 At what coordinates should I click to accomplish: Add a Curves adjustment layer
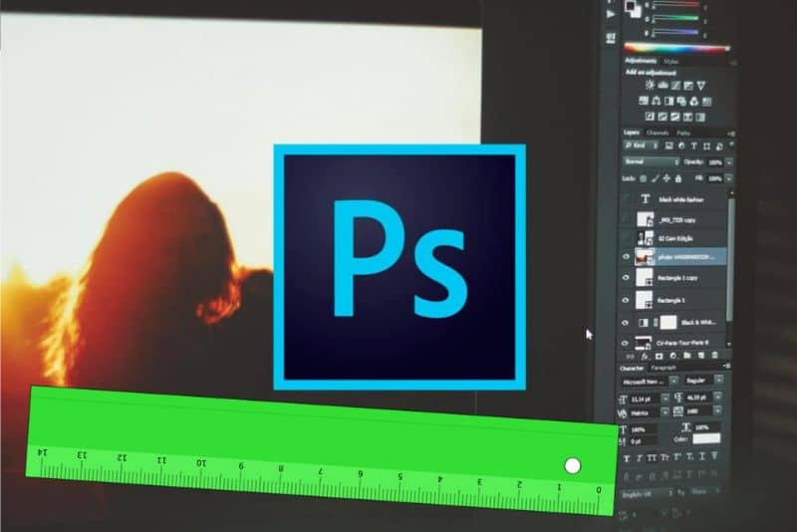(675, 86)
